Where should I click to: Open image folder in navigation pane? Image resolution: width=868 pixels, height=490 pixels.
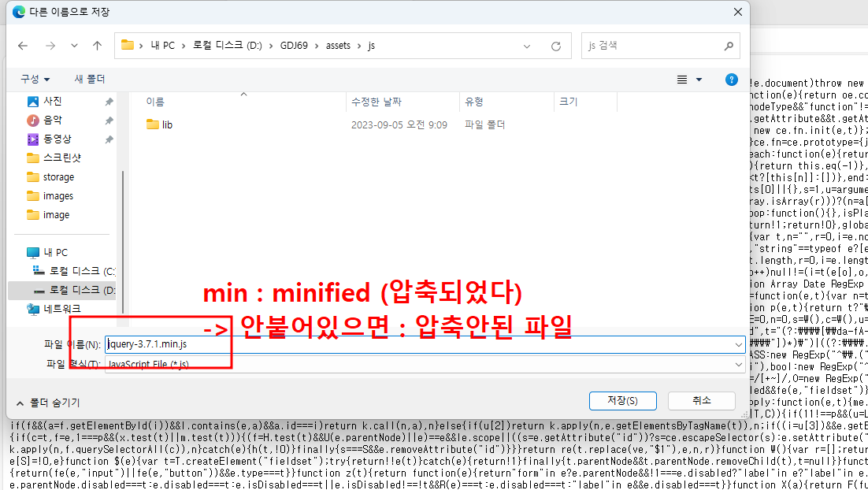(56, 215)
